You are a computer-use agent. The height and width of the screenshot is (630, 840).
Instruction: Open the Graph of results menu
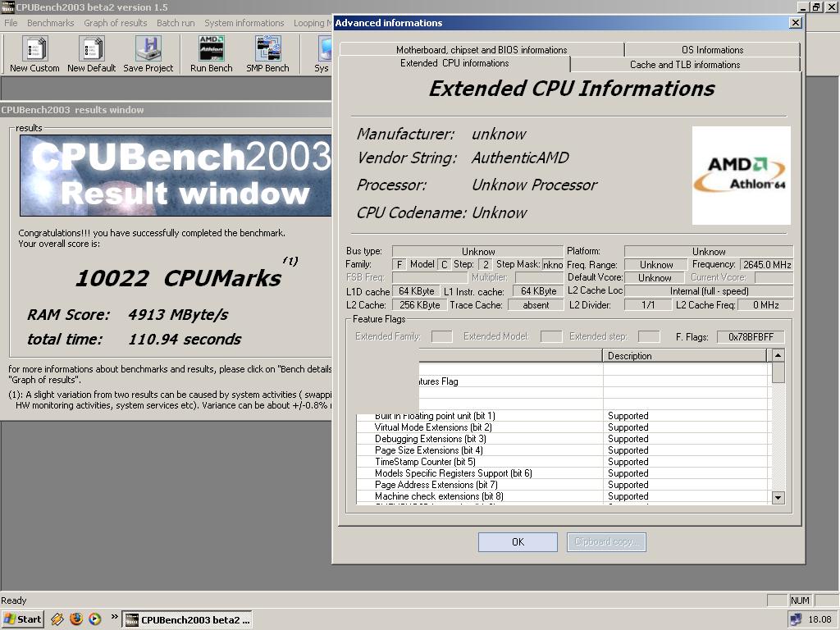pyautogui.click(x=115, y=23)
